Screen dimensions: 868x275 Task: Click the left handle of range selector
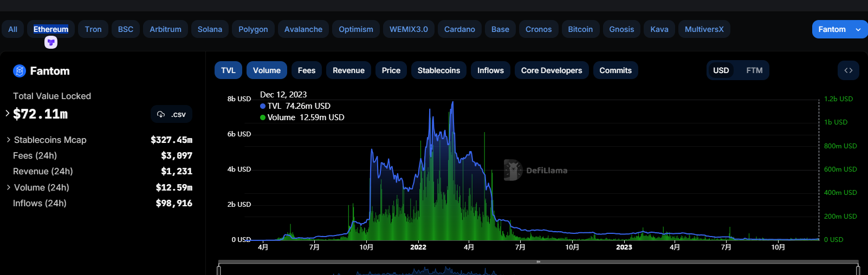click(x=219, y=269)
